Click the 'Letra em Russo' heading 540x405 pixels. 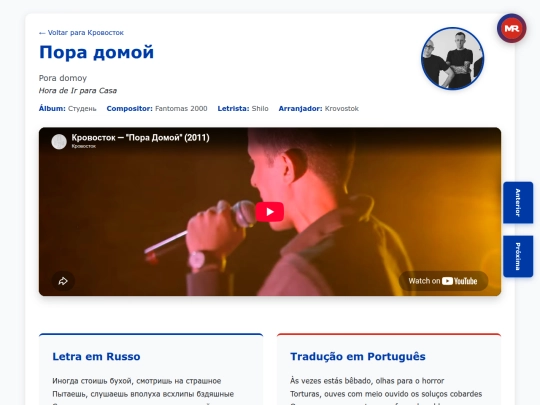pos(96,356)
